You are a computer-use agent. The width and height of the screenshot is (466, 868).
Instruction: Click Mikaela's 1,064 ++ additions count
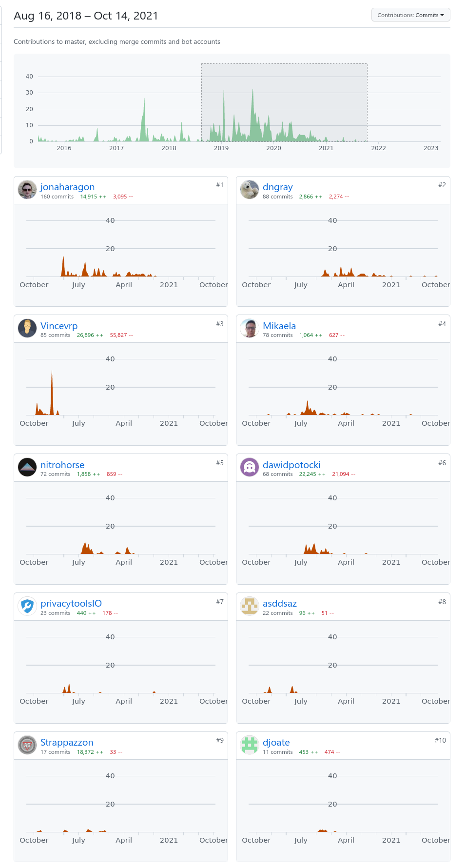tap(311, 335)
